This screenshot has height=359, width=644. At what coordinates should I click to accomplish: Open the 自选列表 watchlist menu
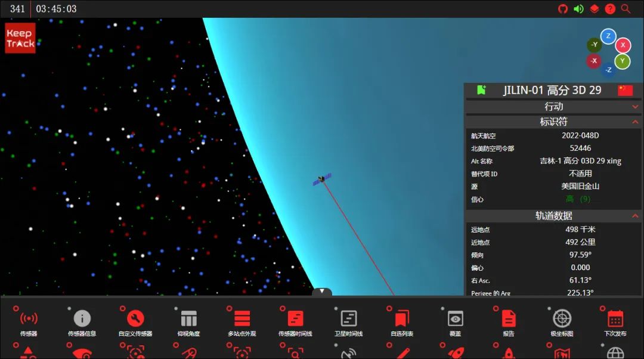[x=402, y=322]
